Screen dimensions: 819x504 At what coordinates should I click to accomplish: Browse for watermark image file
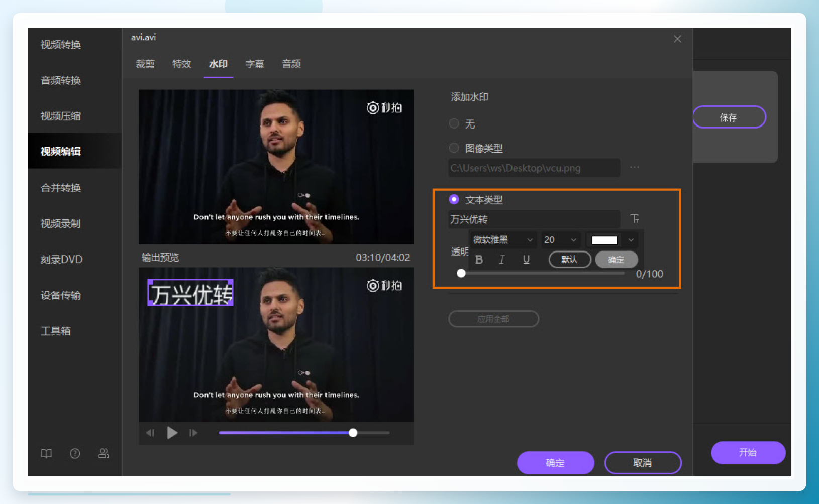(635, 168)
